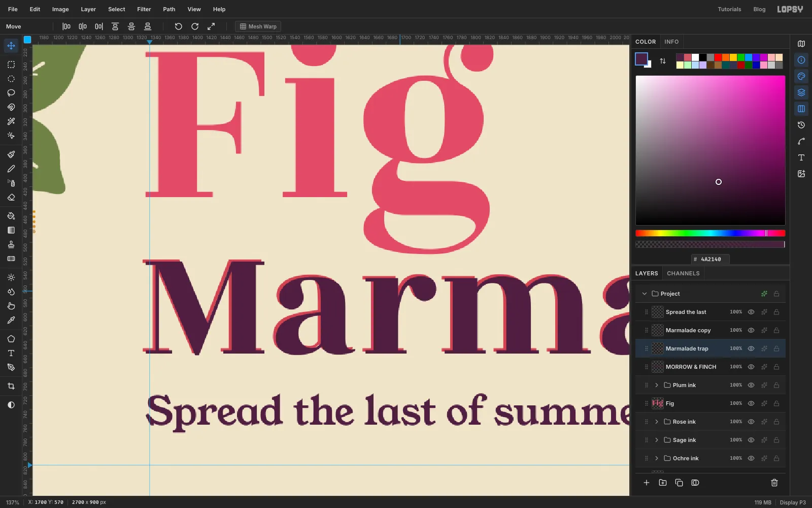
Task: Select the Text tool in toolbox
Action: (11, 353)
